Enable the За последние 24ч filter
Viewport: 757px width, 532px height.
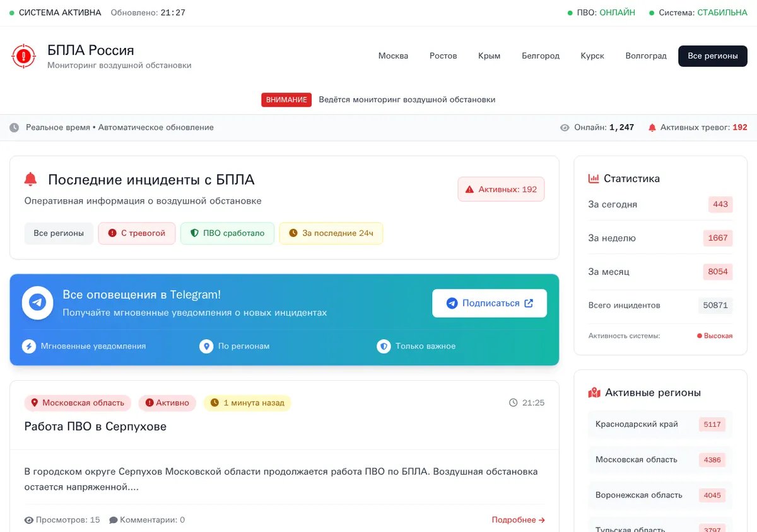331,233
